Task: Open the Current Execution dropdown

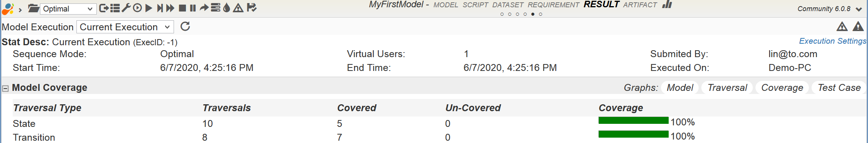Action: click(x=125, y=27)
